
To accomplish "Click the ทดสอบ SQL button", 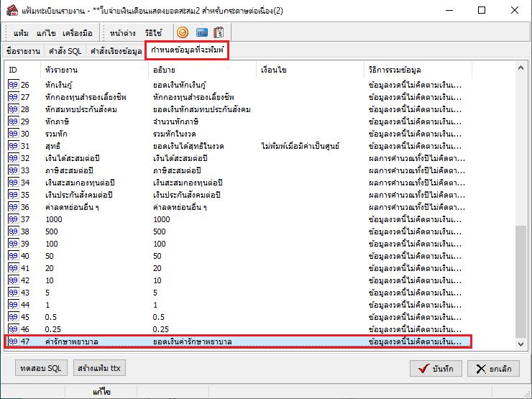I will (41, 368).
